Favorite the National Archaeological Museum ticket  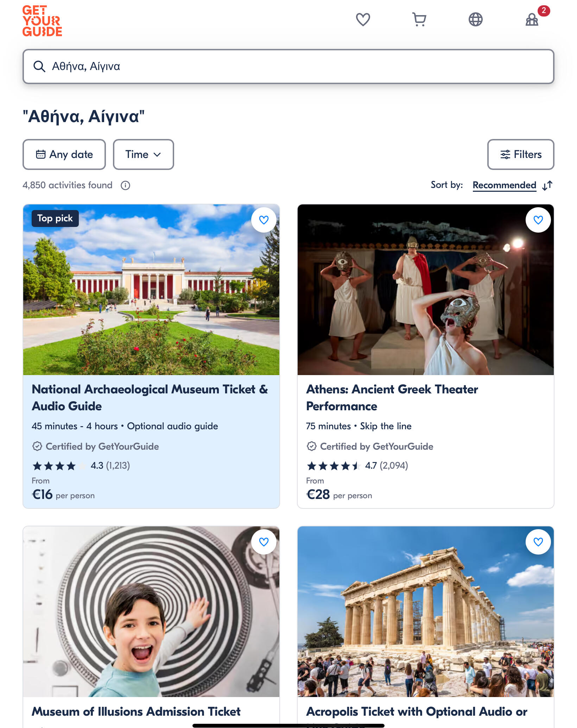[x=264, y=220]
